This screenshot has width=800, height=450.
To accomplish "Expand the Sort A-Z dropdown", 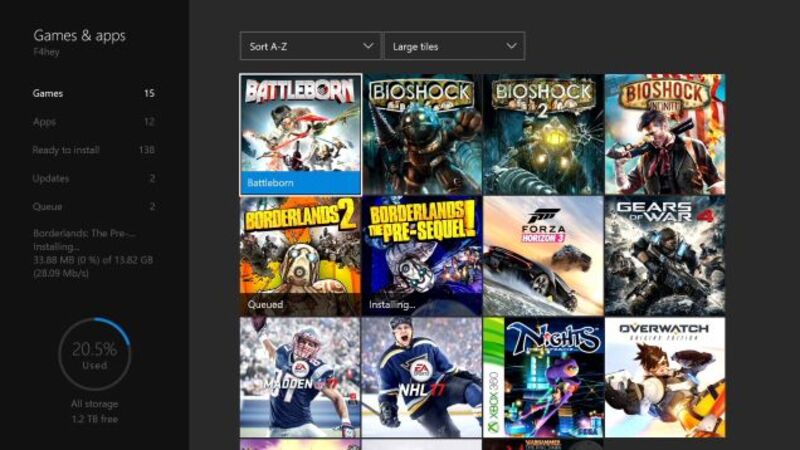I will [x=310, y=46].
